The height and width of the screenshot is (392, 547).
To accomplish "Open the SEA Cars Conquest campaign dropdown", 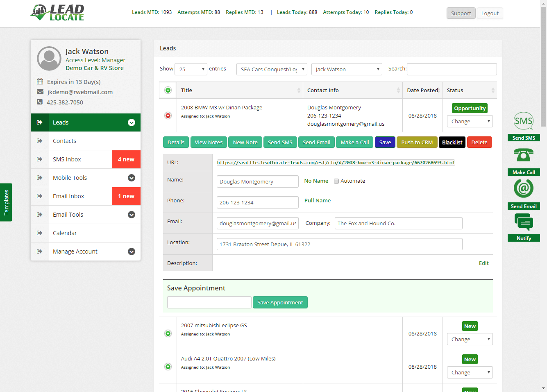I will 272,69.
